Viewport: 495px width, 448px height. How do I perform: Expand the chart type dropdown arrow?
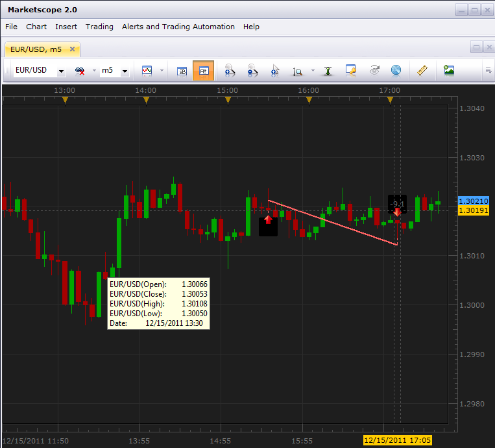click(162, 70)
